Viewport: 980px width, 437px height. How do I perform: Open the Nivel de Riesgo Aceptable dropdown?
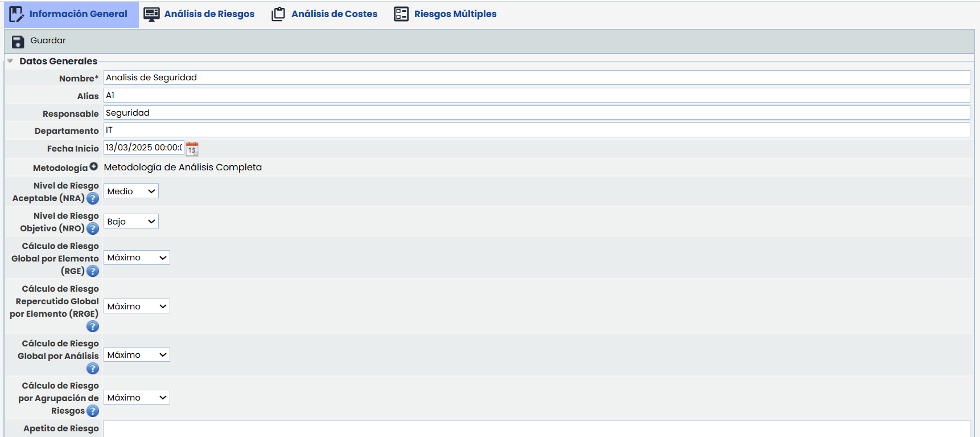[x=131, y=191]
